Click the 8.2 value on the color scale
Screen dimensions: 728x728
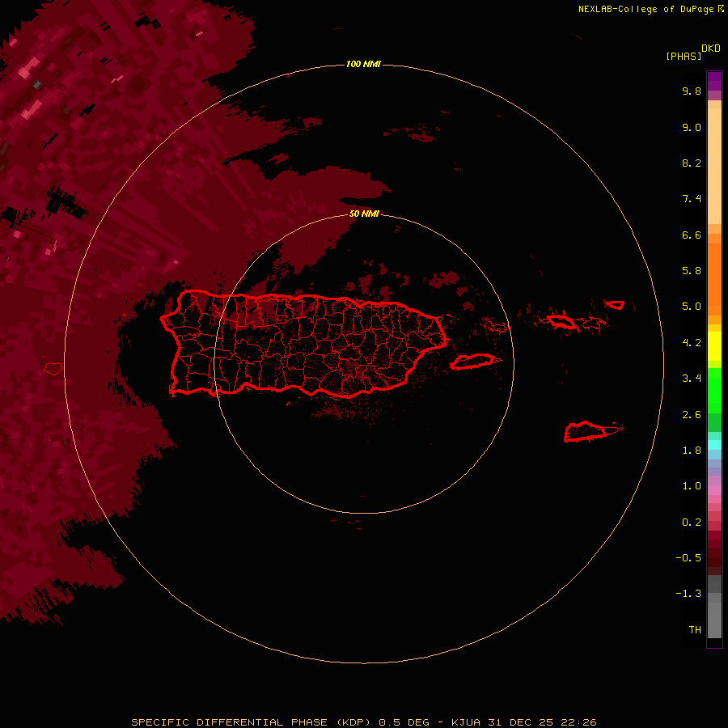(692, 163)
